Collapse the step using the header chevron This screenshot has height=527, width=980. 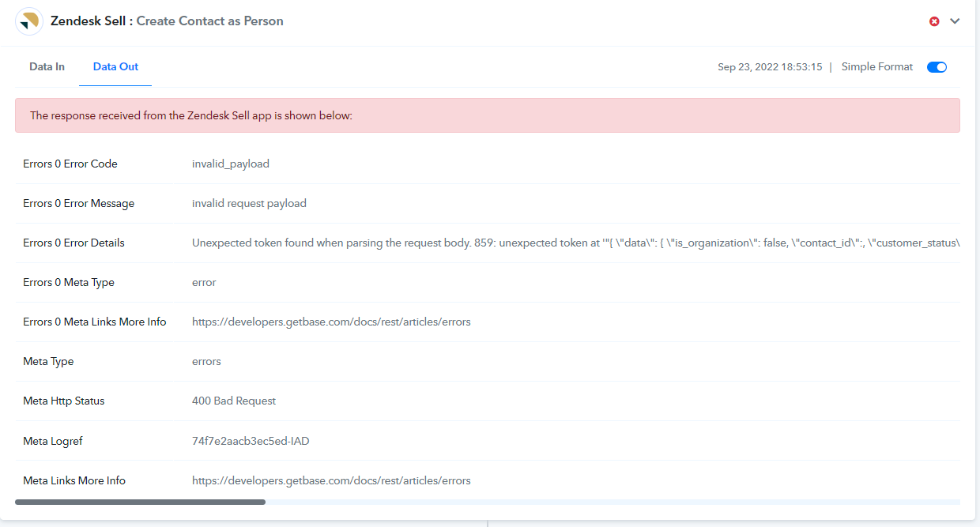pos(955,21)
